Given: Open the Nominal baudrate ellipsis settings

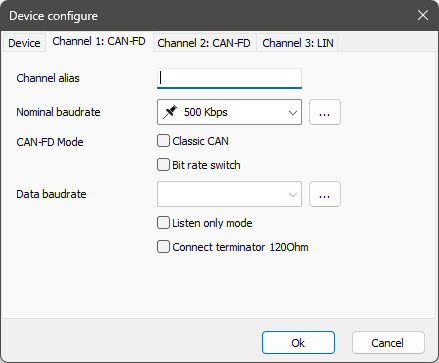Looking at the screenshot, I should click(325, 112).
